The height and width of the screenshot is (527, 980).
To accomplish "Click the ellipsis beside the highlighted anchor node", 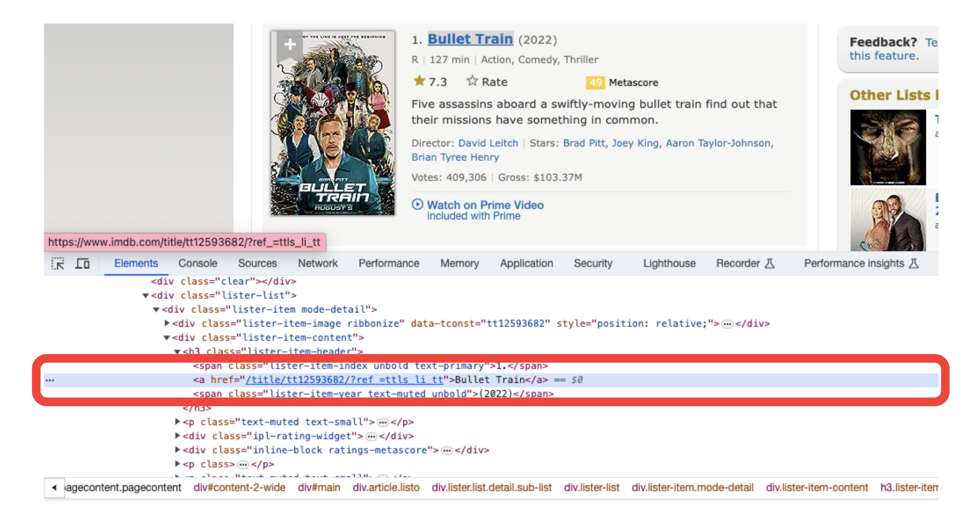I will tap(50, 380).
